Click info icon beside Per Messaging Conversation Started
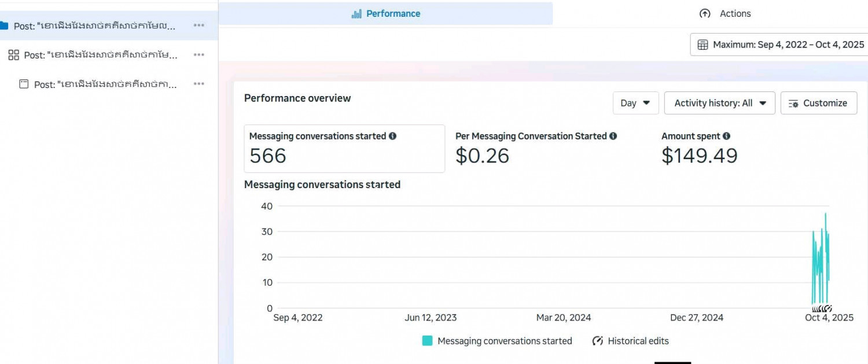The height and width of the screenshot is (364, 868). click(x=613, y=136)
